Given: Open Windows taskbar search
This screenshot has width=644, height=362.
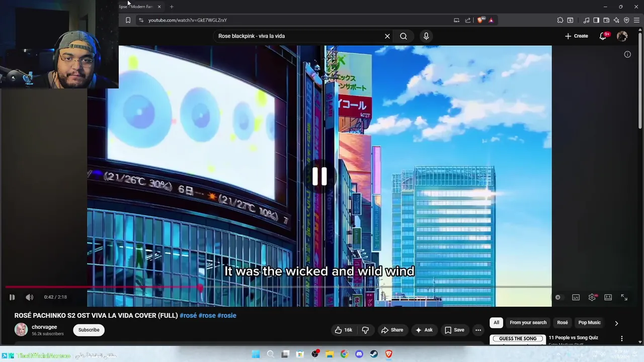Looking at the screenshot, I should (270, 354).
